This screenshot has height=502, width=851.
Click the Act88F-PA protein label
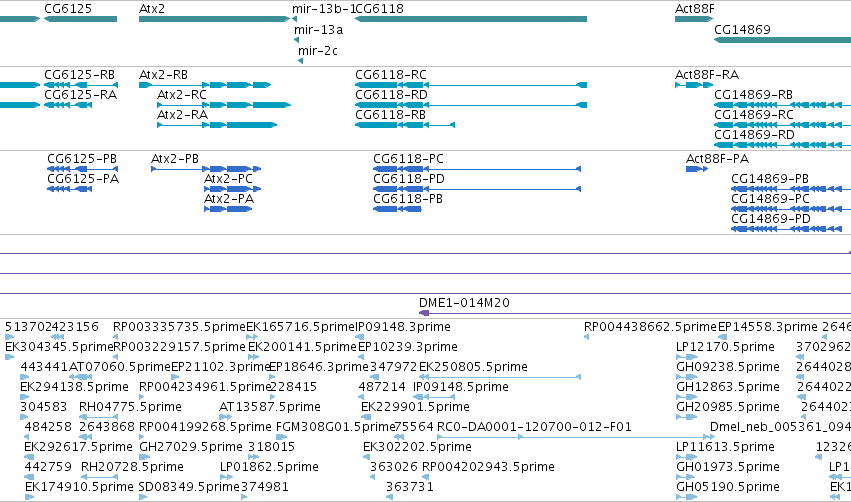coord(717,158)
